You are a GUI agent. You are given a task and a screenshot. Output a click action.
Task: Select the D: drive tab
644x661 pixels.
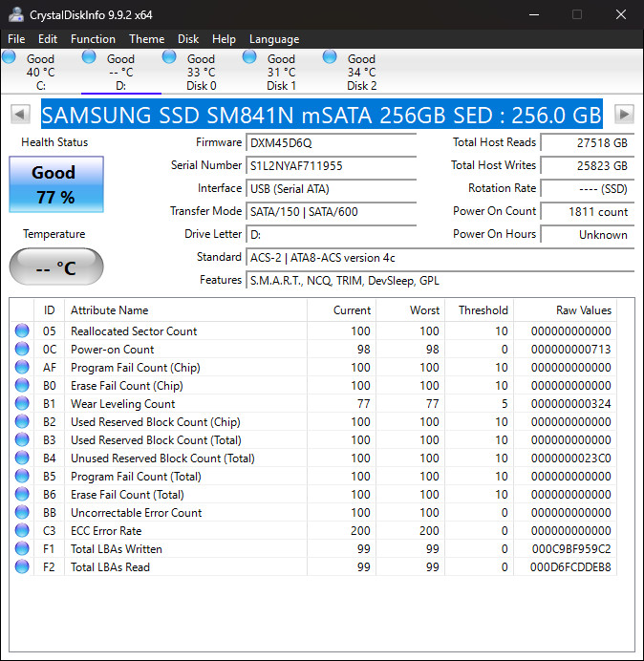(121, 72)
